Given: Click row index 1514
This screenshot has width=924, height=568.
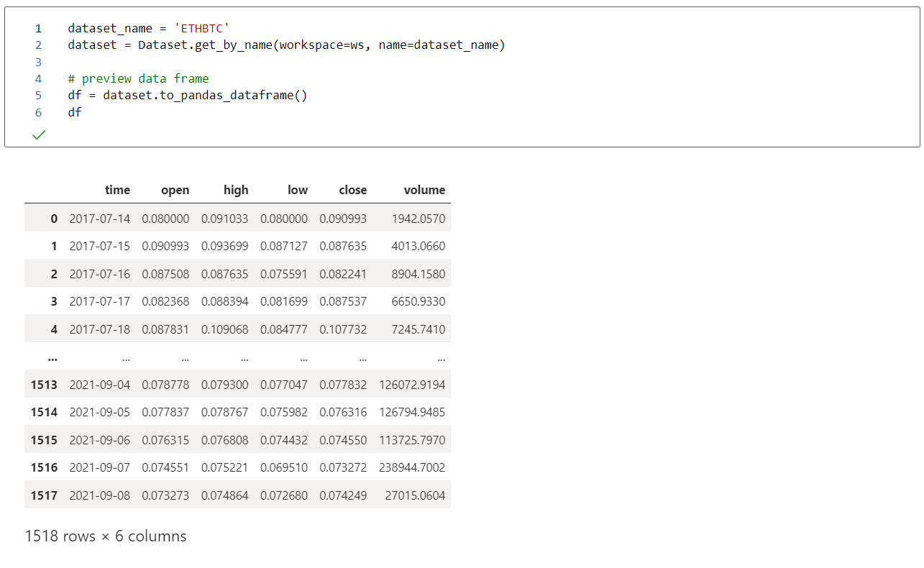Looking at the screenshot, I should [x=44, y=412].
